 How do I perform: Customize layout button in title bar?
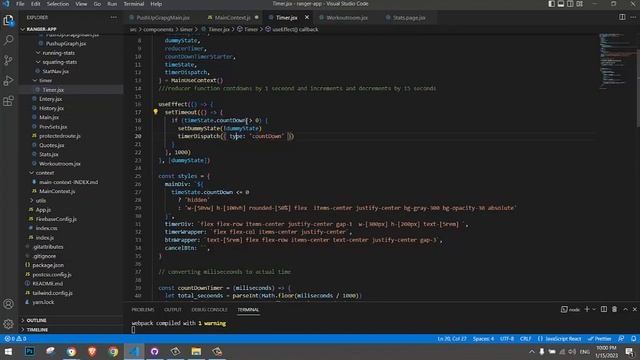[580, 4]
